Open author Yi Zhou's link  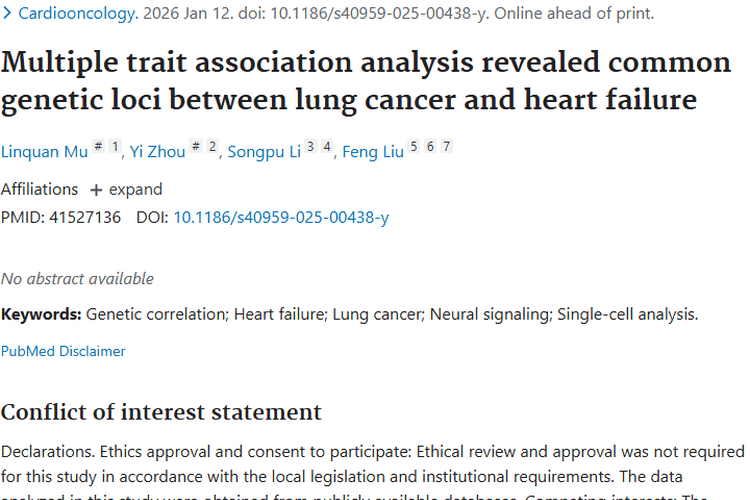click(158, 152)
